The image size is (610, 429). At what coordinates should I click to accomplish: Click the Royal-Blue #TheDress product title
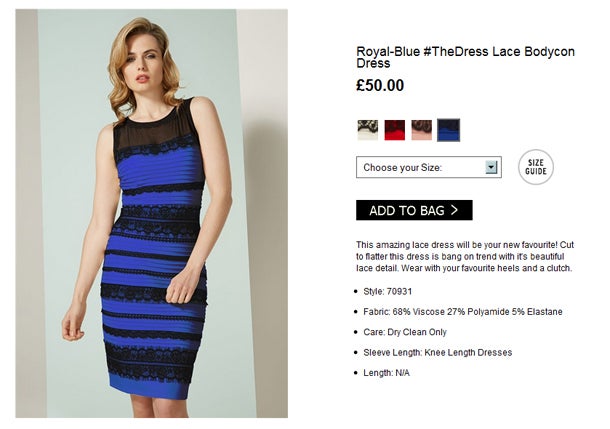tap(465, 57)
